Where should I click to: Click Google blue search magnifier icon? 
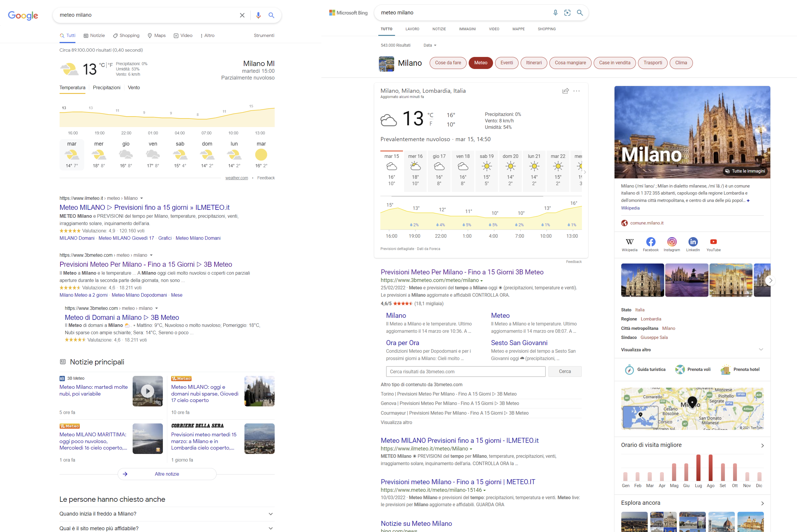tap(271, 15)
